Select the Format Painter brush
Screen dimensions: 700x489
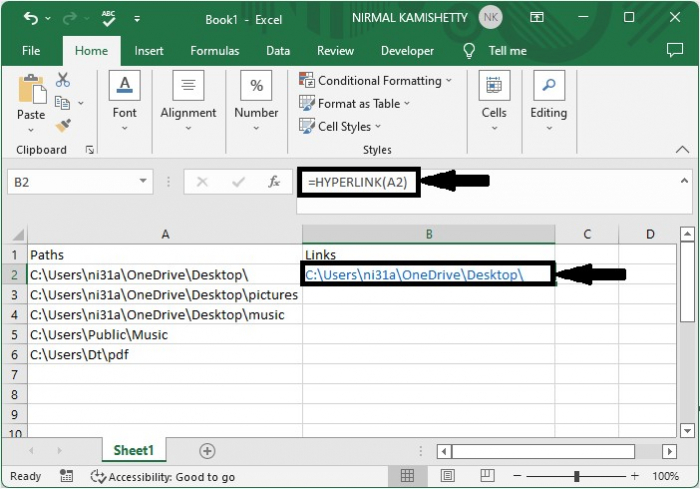point(63,125)
